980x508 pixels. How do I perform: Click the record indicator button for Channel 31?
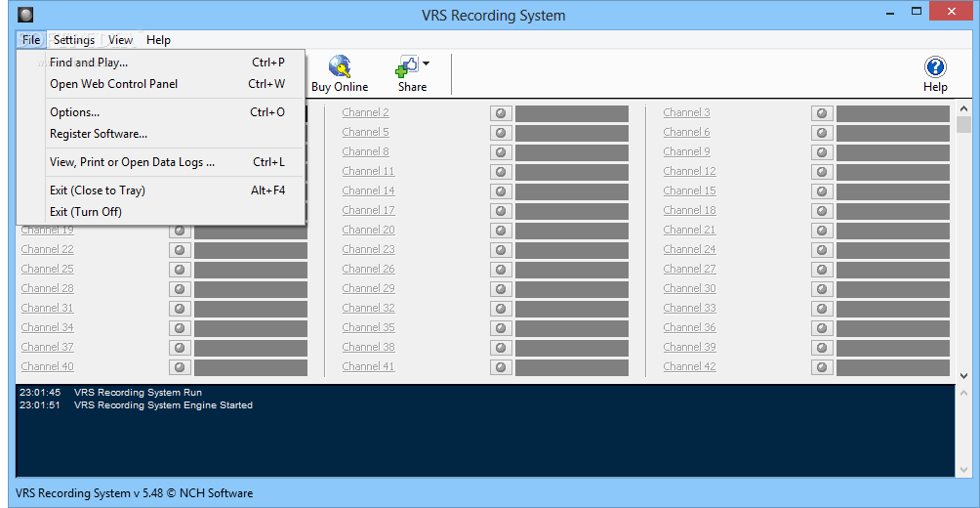click(x=180, y=309)
